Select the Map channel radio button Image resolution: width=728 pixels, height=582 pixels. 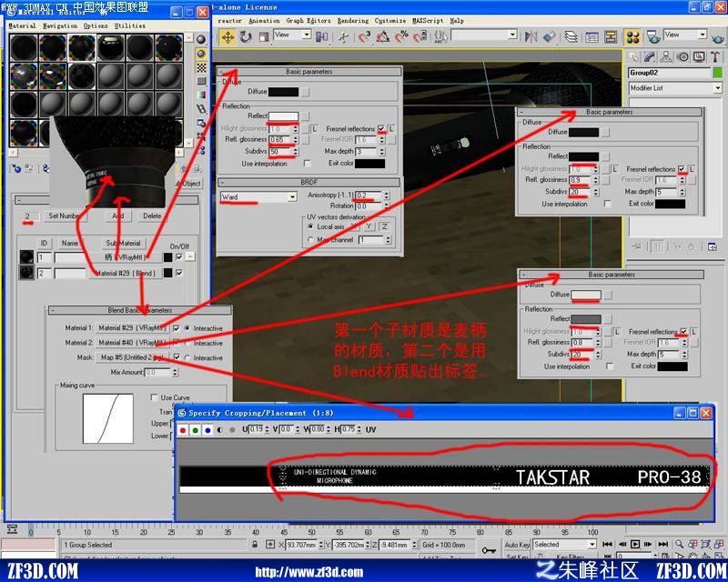coord(310,239)
